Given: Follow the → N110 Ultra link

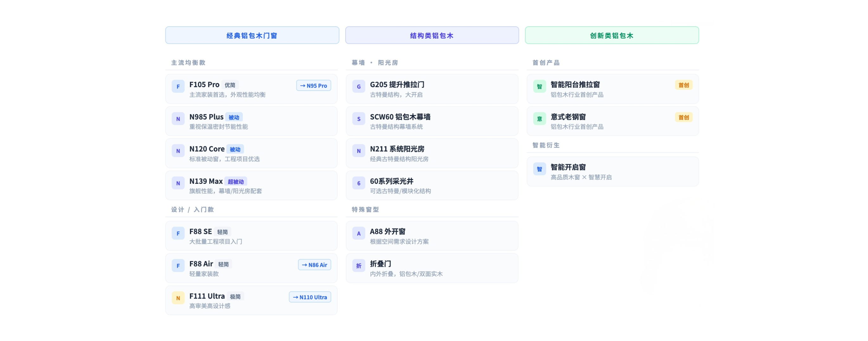Looking at the screenshot, I should tap(310, 297).
